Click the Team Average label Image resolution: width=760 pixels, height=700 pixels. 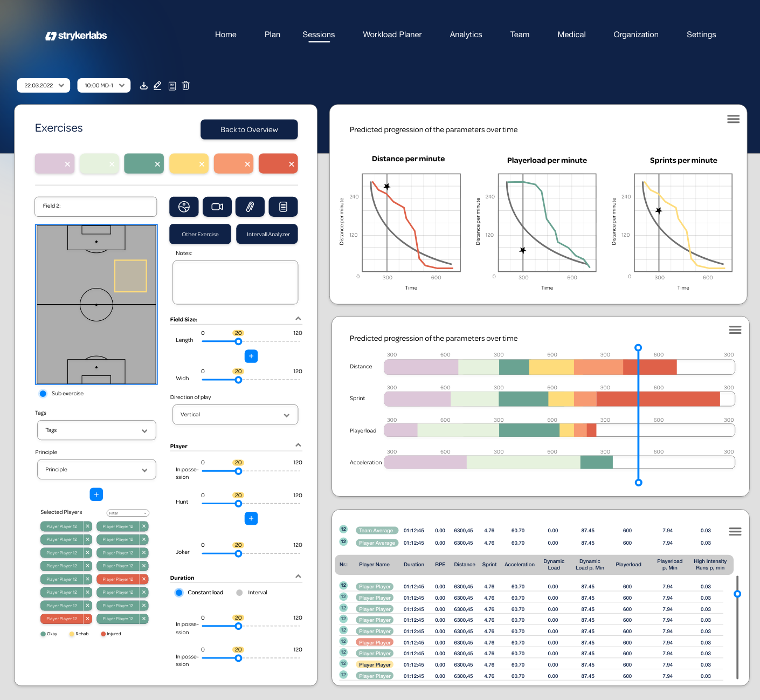377,531
